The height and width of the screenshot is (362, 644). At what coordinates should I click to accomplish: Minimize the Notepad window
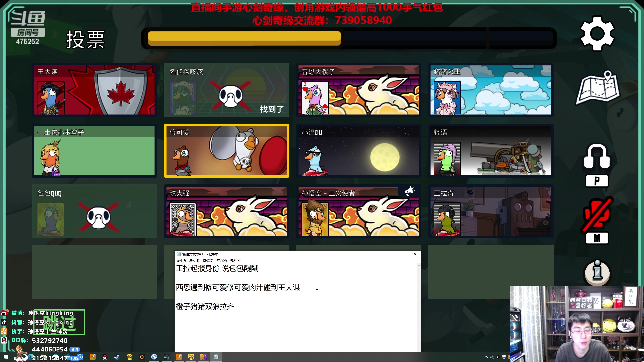(x=392, y=254)
